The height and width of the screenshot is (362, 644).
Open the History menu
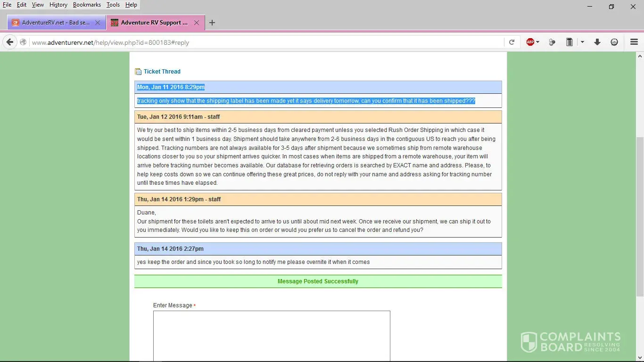point(58,5)
